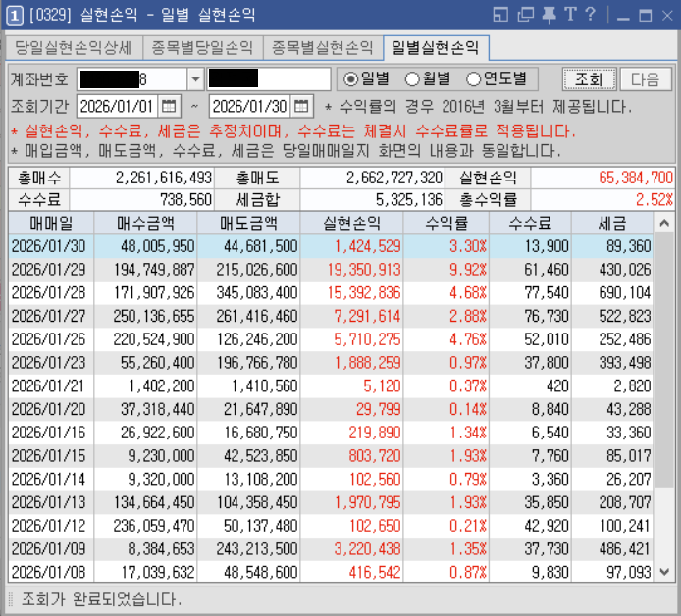The image size is (681, 616).
Task: Open help question mark icon
Action: tap(590, 15)
